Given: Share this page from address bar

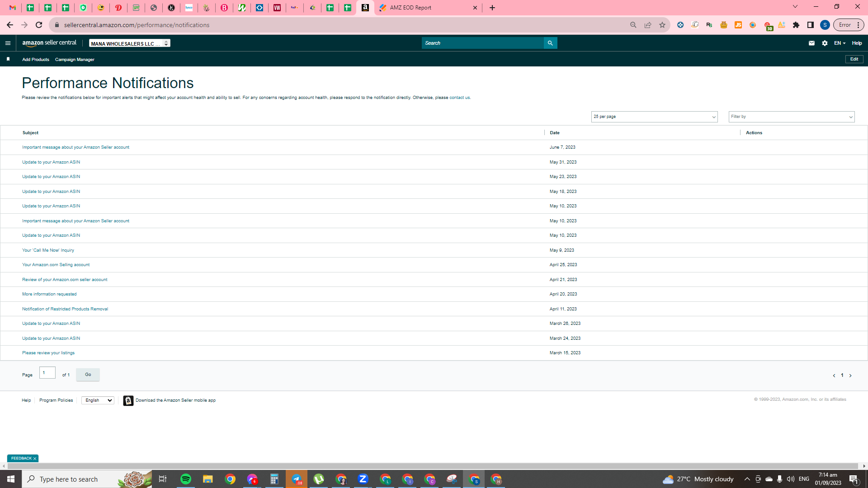Looking at the screenshot, I should 648,25.
